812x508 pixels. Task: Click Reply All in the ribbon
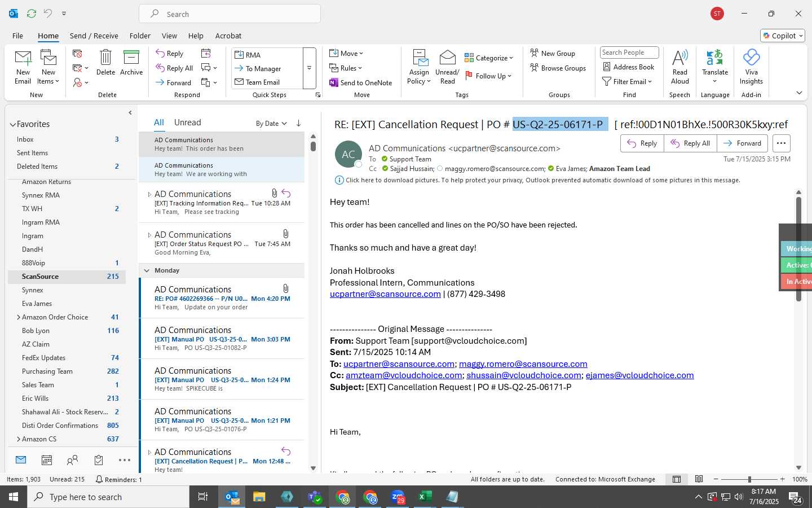(x=174, y=68)
